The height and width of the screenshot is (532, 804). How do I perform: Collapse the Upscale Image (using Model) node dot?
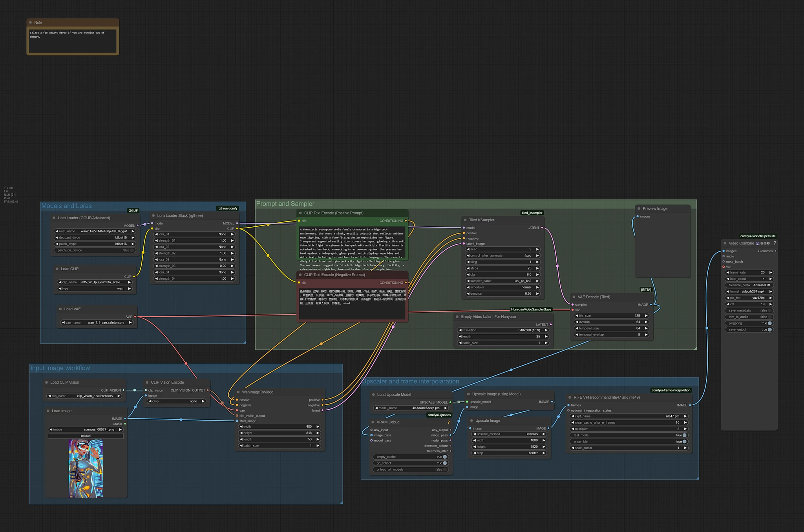tap(468, 394)
